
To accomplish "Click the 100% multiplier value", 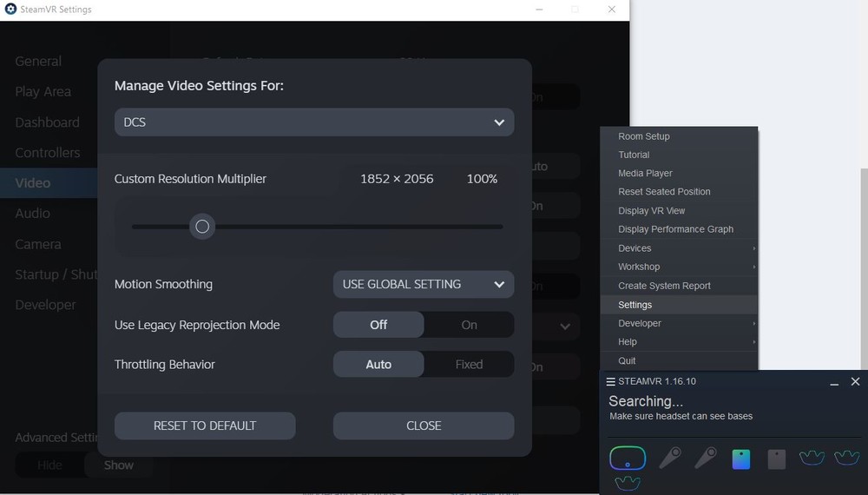I will pos(482,179).
